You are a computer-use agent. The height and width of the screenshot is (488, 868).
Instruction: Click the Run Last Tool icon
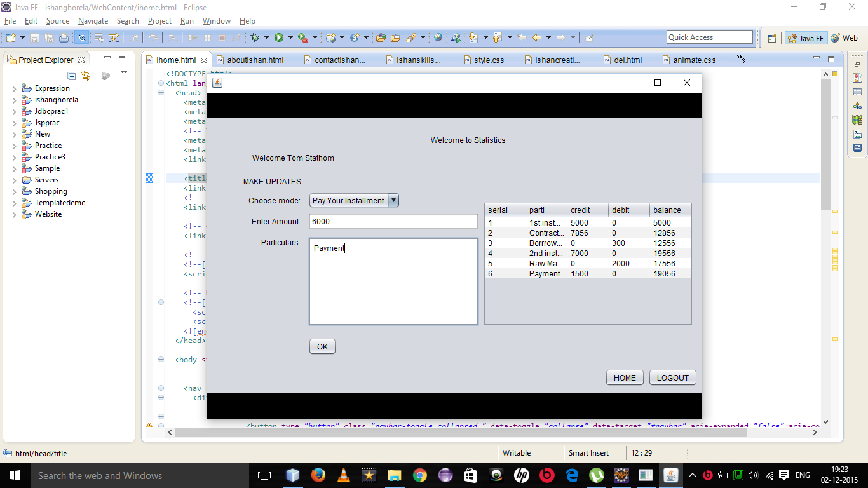click(303, 38)
